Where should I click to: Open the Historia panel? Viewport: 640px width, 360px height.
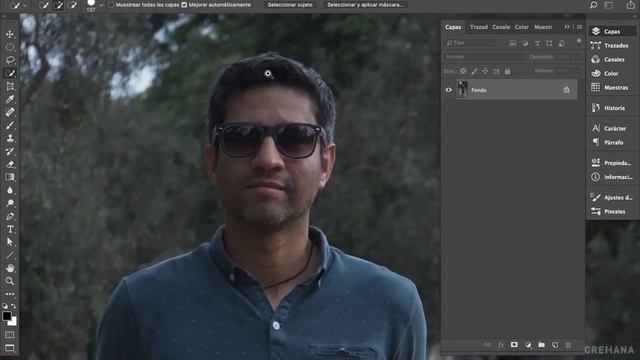(611, 108)
